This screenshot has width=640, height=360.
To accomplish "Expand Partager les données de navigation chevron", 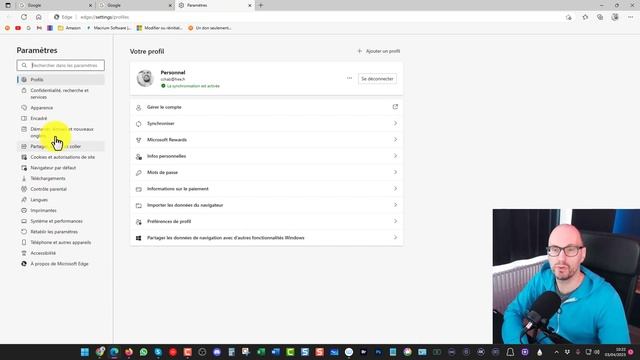I will pyautogui.click(x=395, y=238).
